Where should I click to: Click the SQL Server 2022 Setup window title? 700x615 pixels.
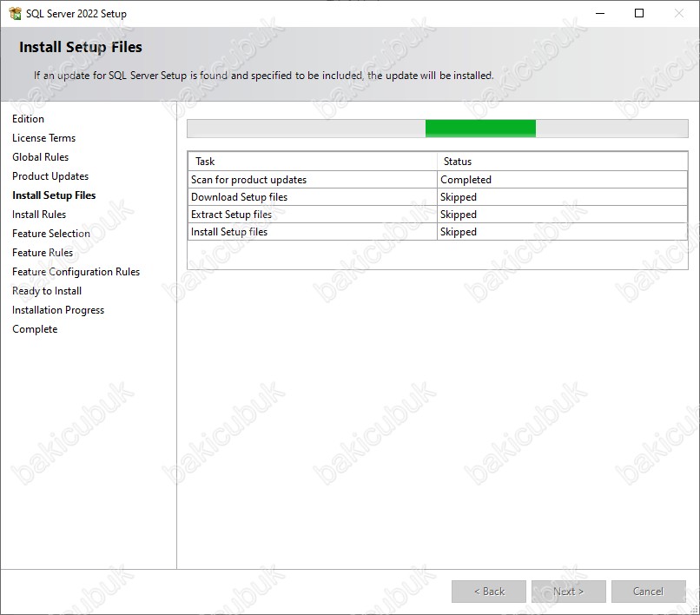pyautogui.click(x=76, y=14)
